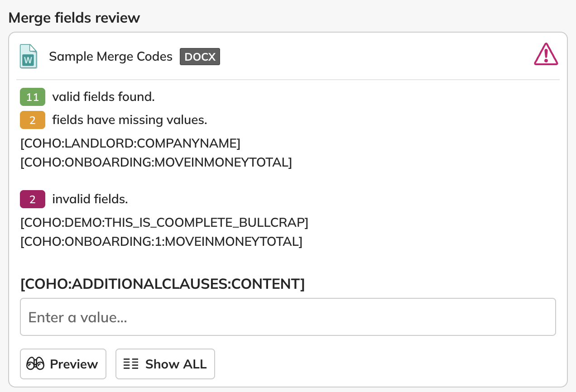Image resolution: width=576 pixels, height=392 pixels.
Task: Select the COHO:LANDLORD:COMPANYNAME field
Action: [130, 143]
